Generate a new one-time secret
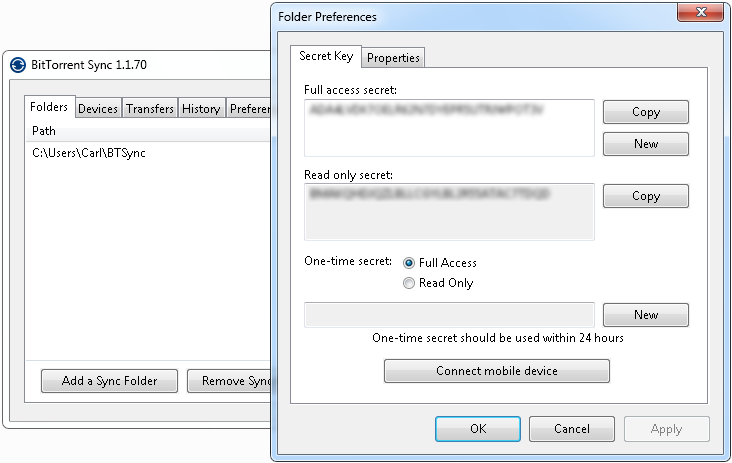Screen dimensions: 732x463 tap(646, 315)
